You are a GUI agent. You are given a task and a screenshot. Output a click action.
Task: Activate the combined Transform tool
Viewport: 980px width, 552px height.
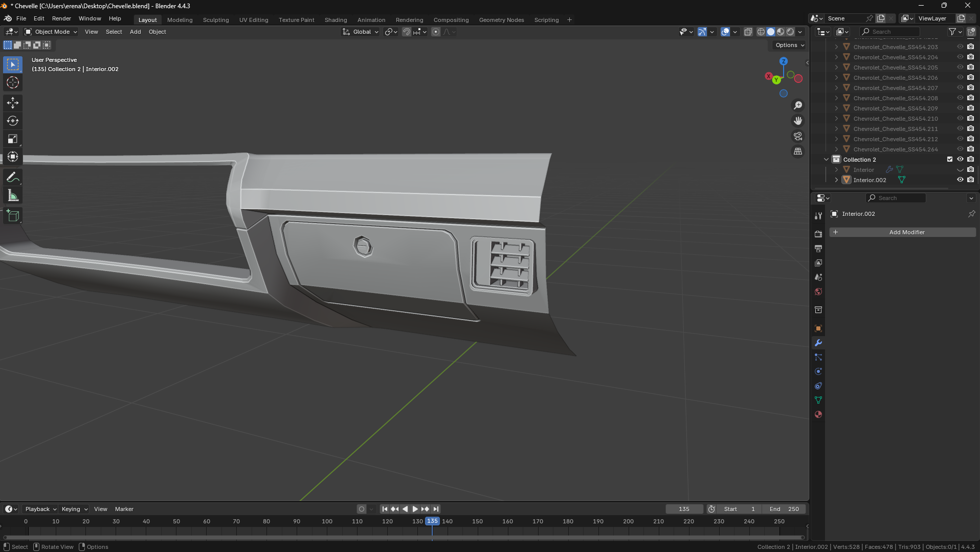click(13, 157)
